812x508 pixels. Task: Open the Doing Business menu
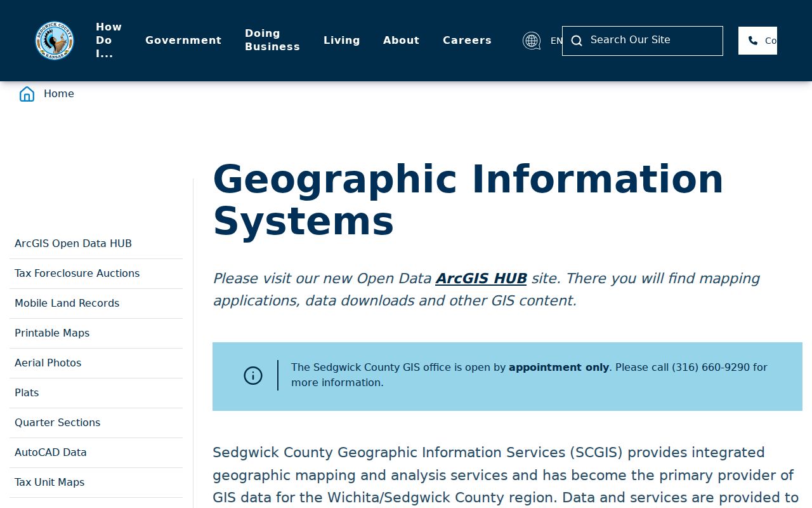click(x=273, y=40)
